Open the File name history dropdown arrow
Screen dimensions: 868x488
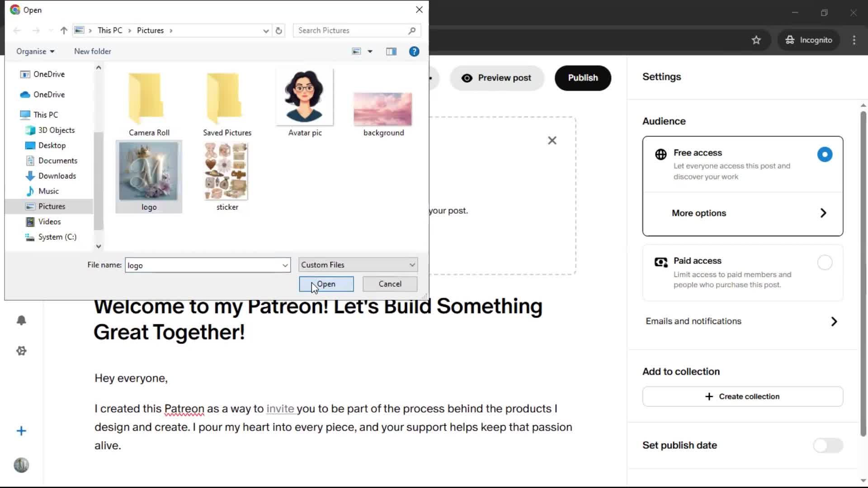tap(285, 265)
